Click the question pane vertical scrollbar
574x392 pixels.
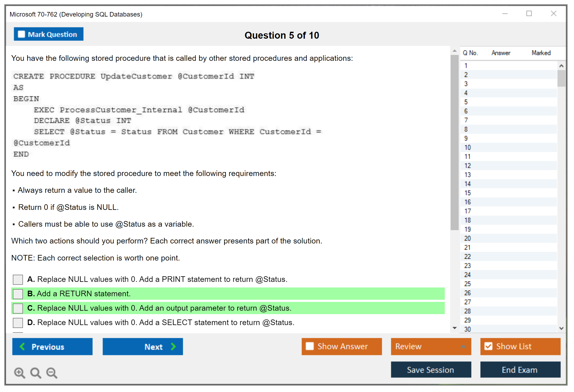[x=454, y=143]
